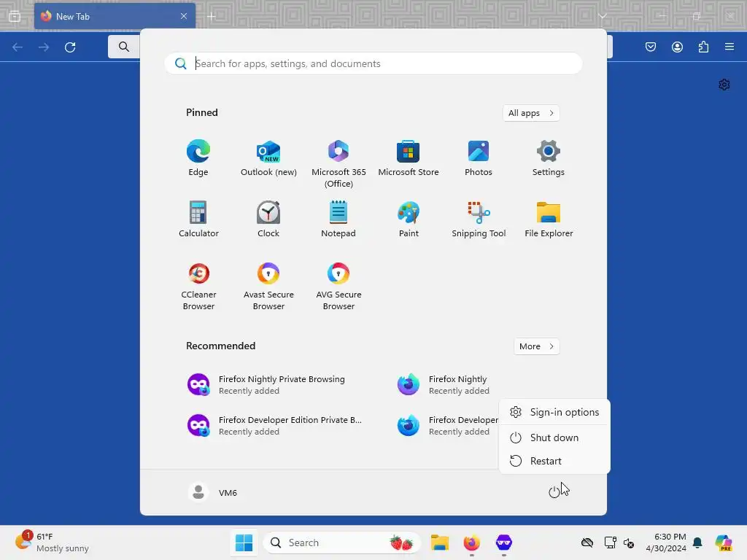
Task: Click the Windows Start button on taskbar
Action: pyautogui.click(x=244, y=542)
